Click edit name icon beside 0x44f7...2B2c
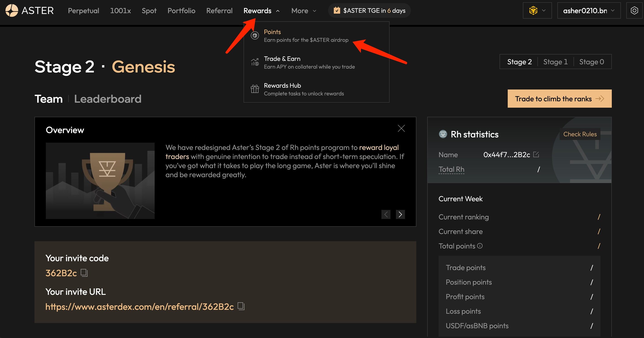 click(536, 154)
